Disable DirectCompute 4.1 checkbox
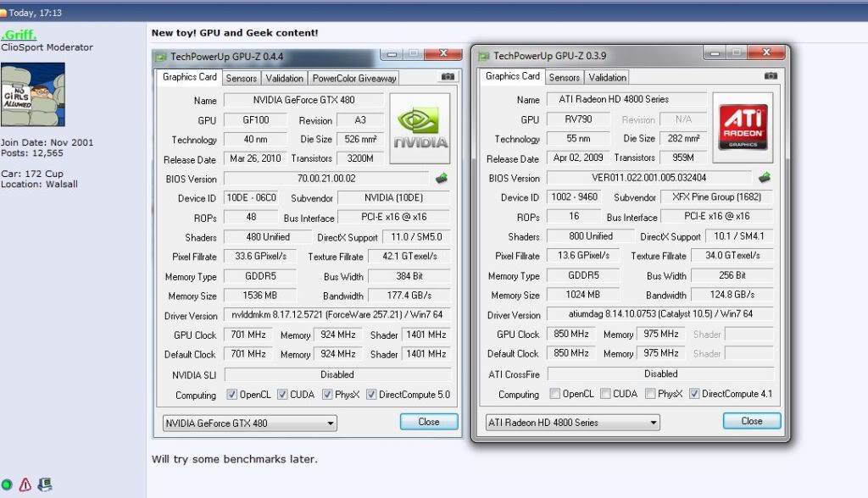Viewport: 868px width, 498px height. (x=693, y=395)
